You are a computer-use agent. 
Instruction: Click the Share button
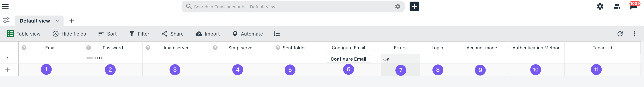172,34
